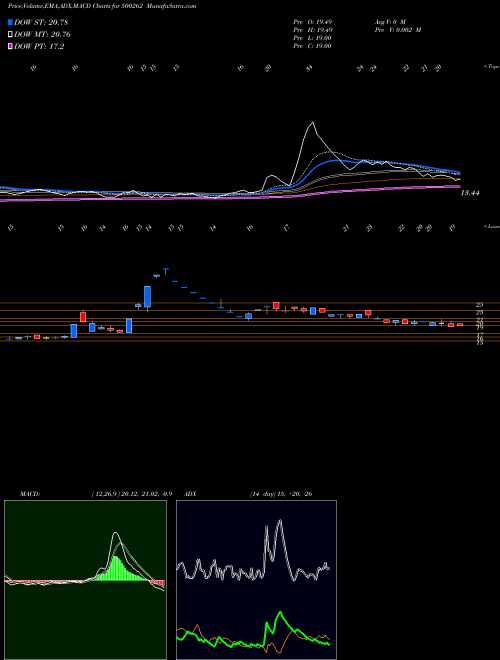Click the 'MACD:' panel heading
This screenshot has width=500, height=660.
point(30,494)
